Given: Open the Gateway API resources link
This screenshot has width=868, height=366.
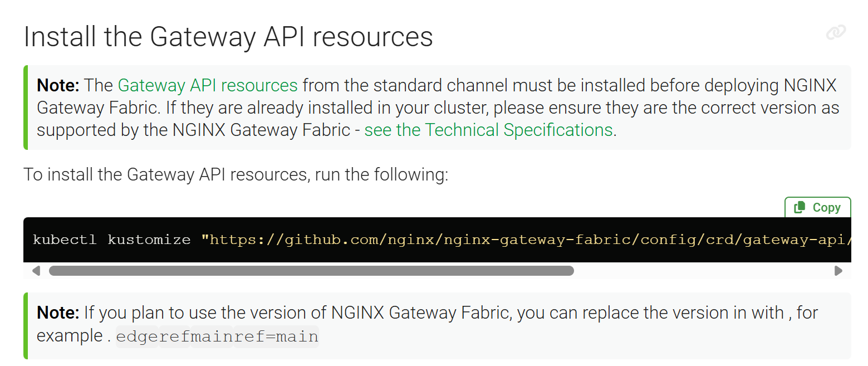Looking at the screenshot, I should pos(208,85).
